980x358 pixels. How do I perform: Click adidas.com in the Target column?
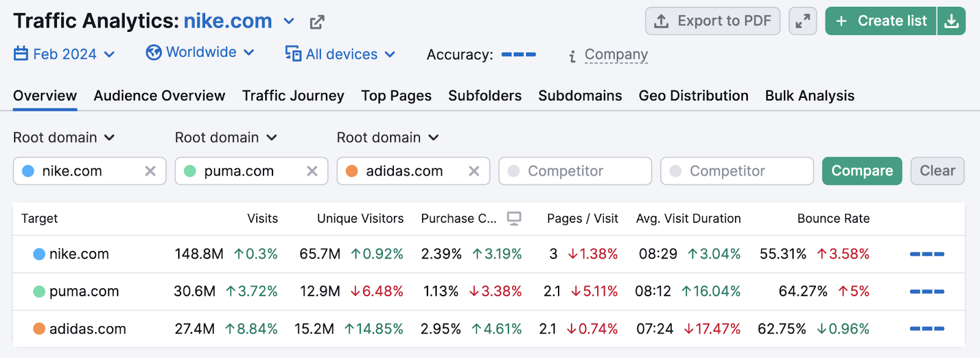pos(88,329)
